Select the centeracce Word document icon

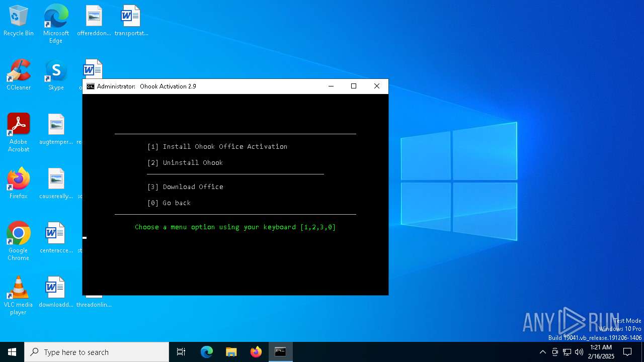[56, 238]
